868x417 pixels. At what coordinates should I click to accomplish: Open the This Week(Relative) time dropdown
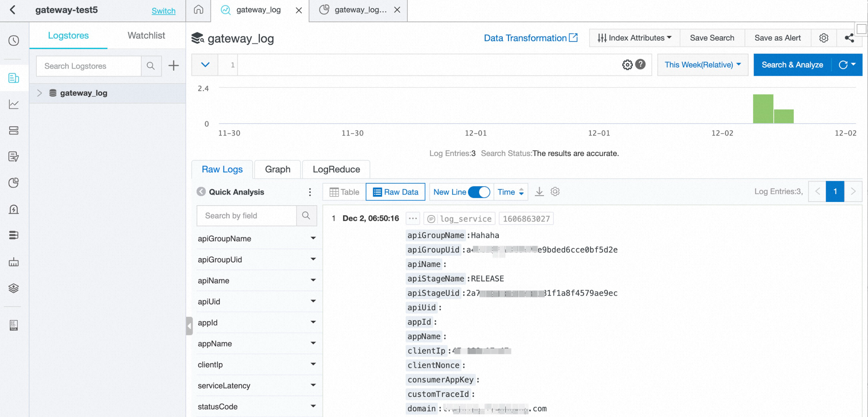[x=702, y=65]
